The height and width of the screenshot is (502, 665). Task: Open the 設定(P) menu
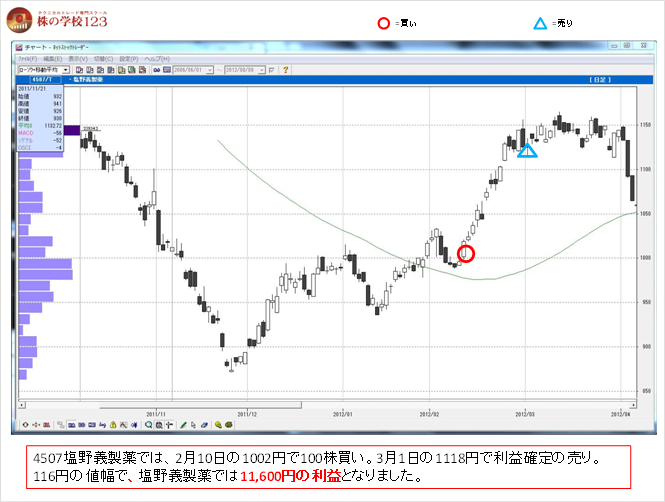130,59
